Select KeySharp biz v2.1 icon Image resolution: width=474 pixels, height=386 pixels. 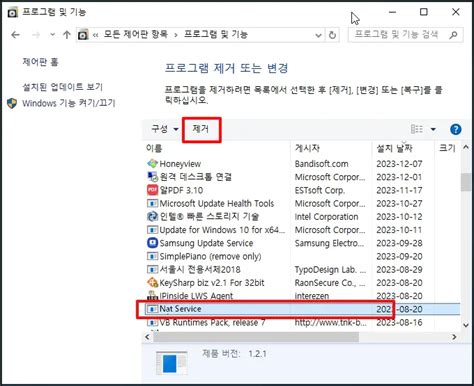pyautogui.click(x=152, y=283)
